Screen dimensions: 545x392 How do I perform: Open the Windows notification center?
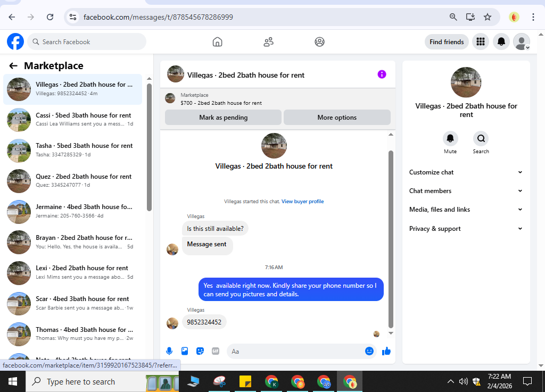[527, 381]
